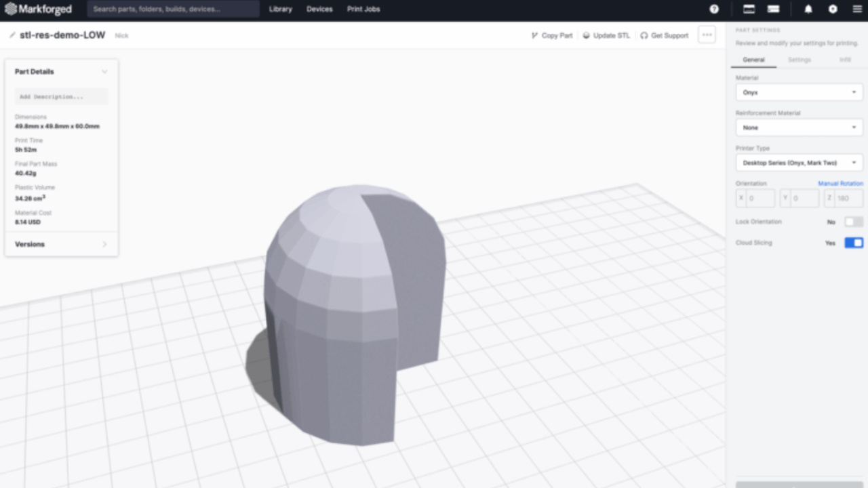Open the settings gear icon
This screenshot has height=488, width=868.
[x=832, y=9]
